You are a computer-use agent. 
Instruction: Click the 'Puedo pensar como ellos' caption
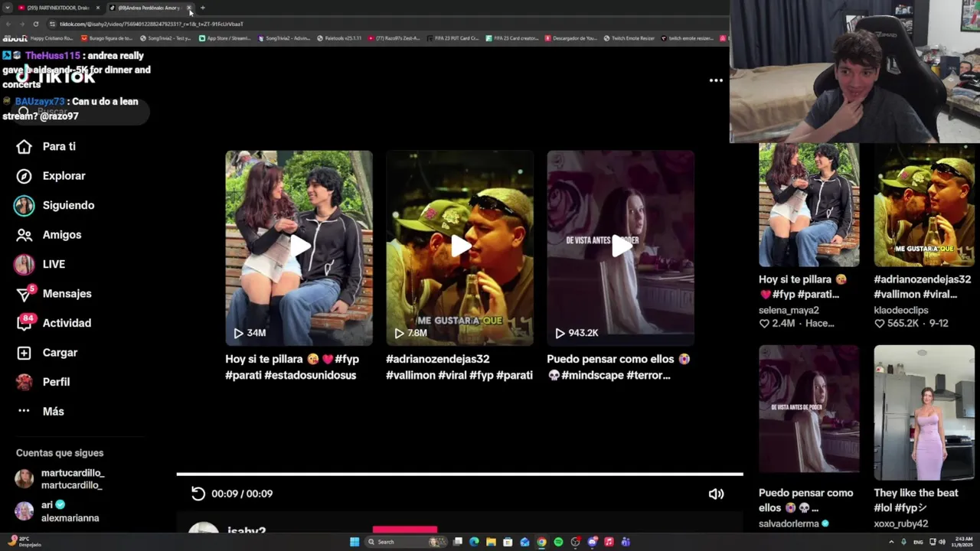[612, 359]
